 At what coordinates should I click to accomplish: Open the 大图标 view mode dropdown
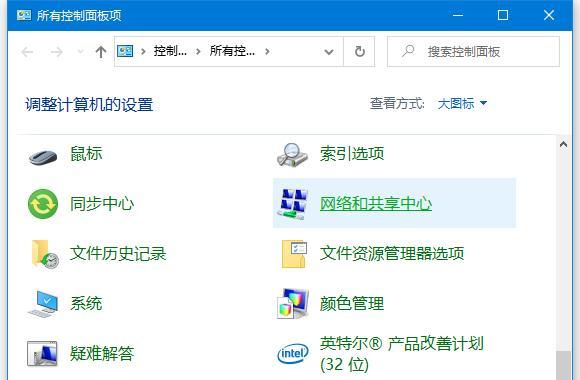[462, 104]
